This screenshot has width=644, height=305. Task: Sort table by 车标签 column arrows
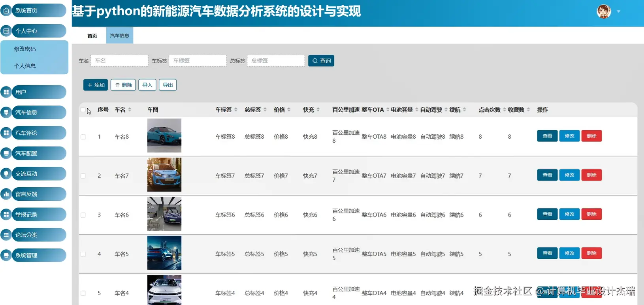(236, 109)
